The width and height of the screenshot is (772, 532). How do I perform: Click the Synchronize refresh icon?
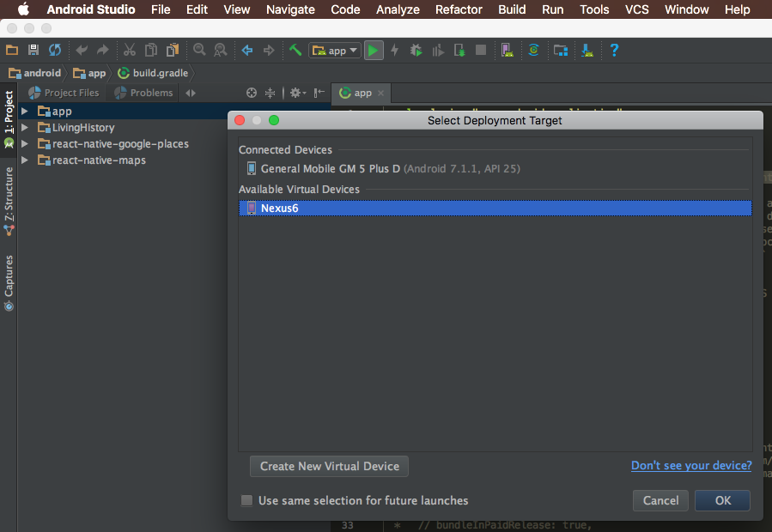[55, 51]
